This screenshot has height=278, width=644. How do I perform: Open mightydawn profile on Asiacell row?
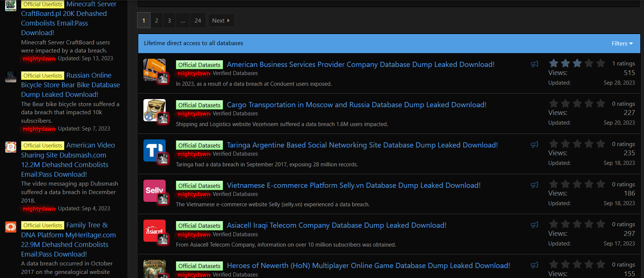click(194, 235)
